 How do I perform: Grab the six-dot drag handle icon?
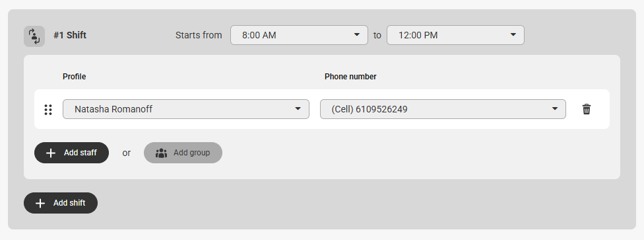point(48,110)
